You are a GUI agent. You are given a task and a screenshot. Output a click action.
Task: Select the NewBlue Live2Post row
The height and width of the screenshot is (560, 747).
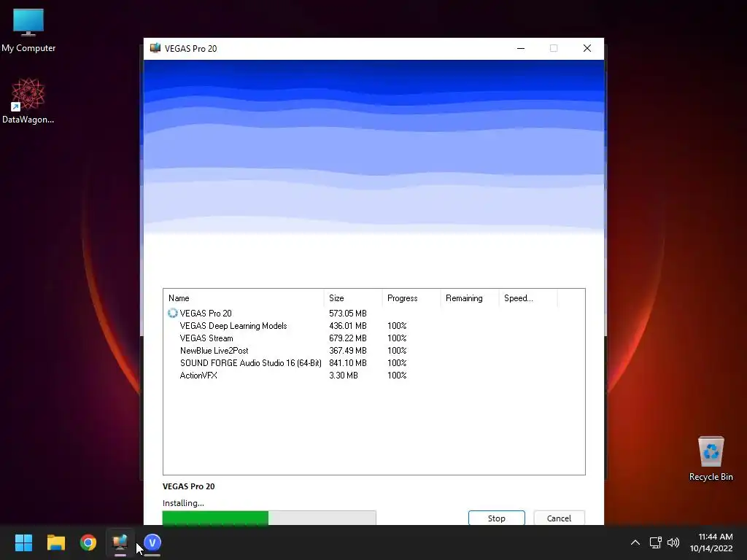(374, 351)
